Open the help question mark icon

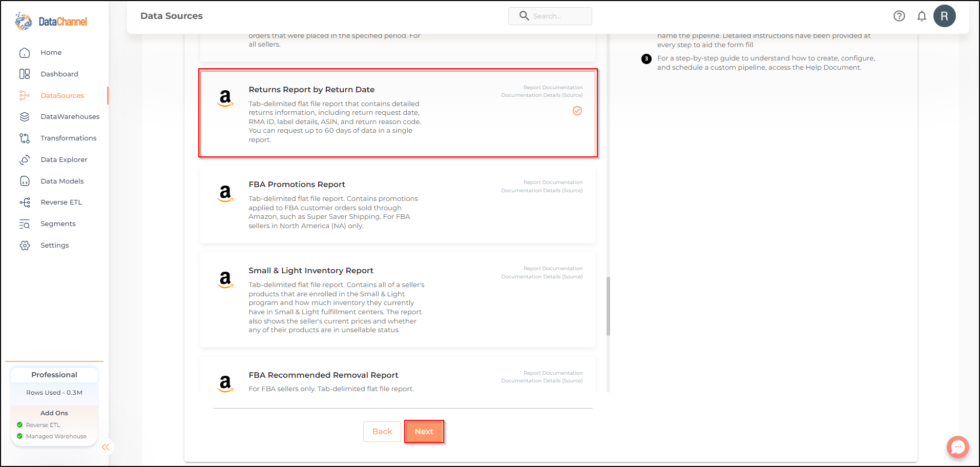coord(899,16)
